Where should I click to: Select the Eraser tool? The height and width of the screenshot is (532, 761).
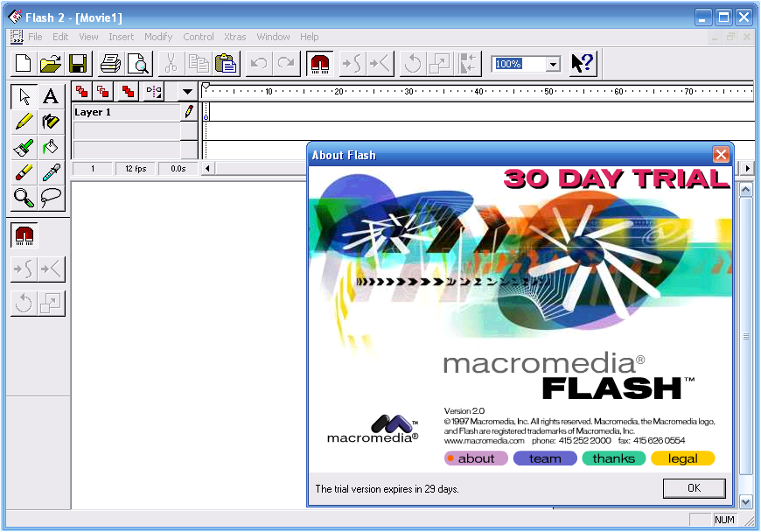[x=24, y=172]
